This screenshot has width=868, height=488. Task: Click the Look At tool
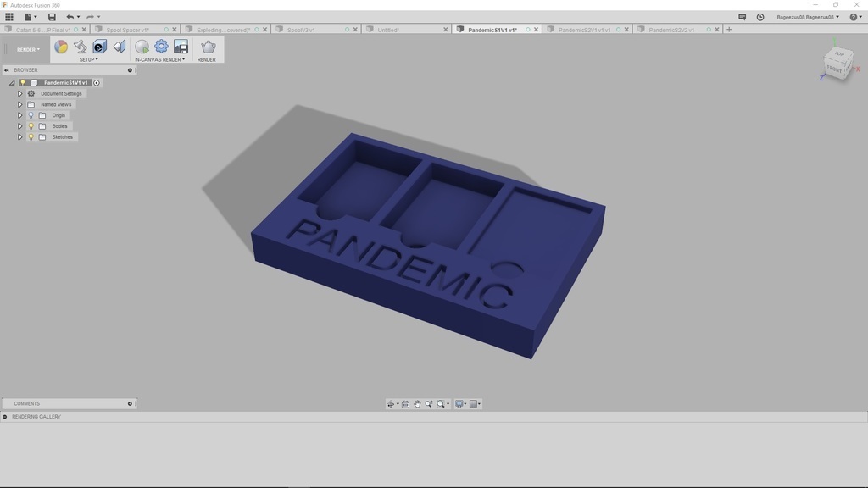point(405,404)
